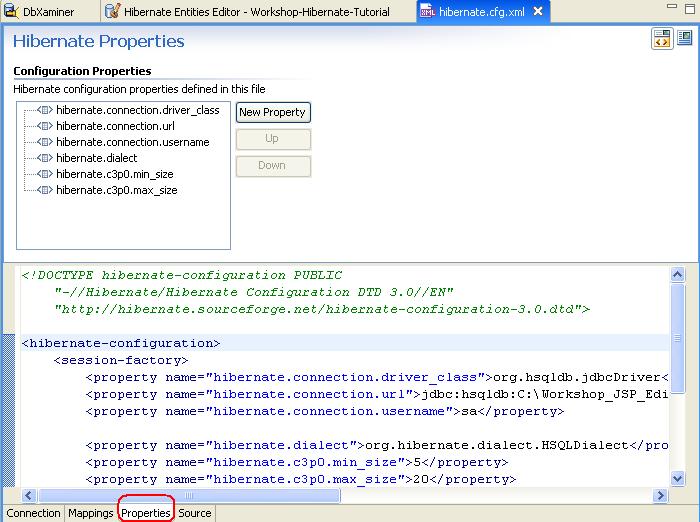
Task: Click the icon beside hibernate.connection.url
Action: (x=45, y=126)
